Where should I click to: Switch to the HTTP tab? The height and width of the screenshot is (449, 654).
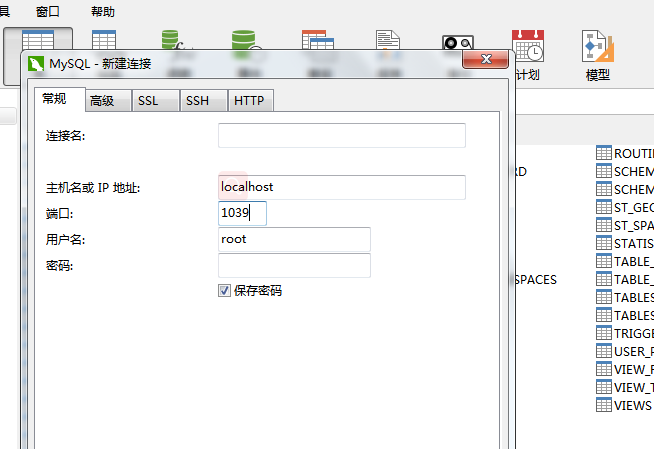coord(251,100)
